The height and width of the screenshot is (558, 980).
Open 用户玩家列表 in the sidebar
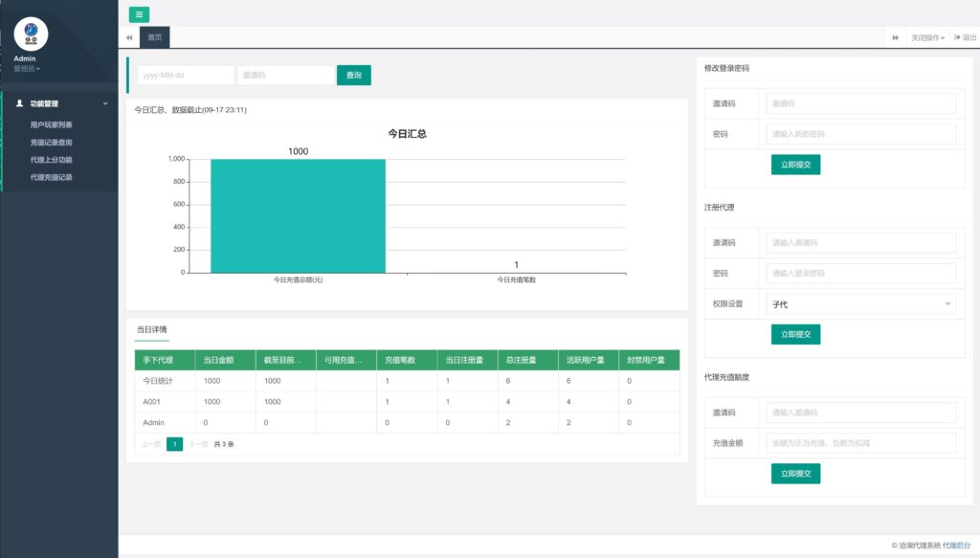[52, 124]
